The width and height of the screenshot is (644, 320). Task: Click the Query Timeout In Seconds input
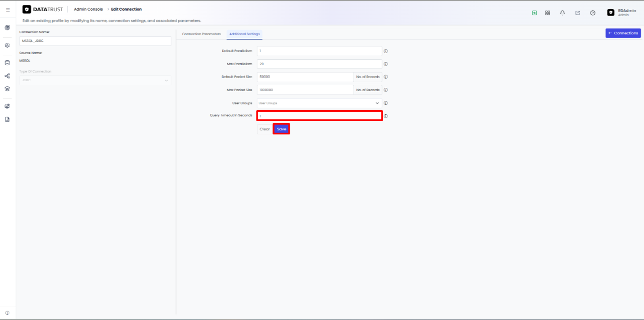tap(319, 116)
